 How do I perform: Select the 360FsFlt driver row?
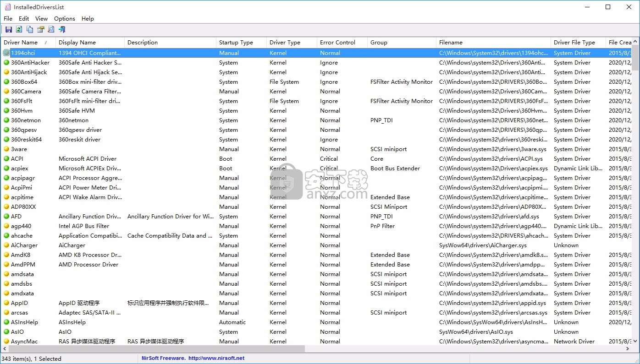(x=316, y=101)
